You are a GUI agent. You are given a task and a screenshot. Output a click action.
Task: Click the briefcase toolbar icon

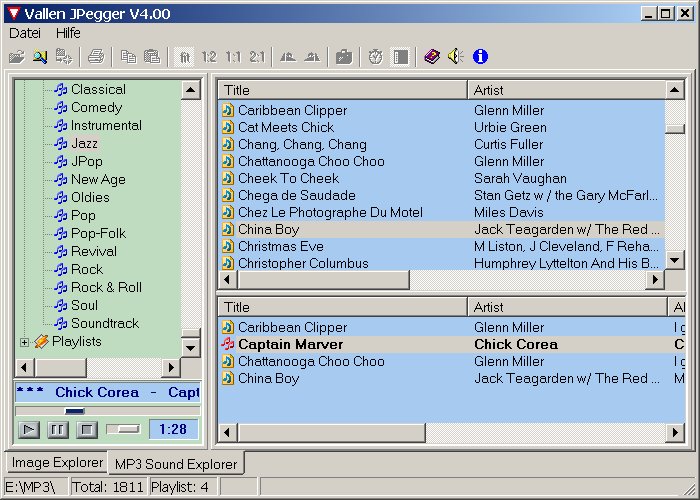tap(344, 57)
